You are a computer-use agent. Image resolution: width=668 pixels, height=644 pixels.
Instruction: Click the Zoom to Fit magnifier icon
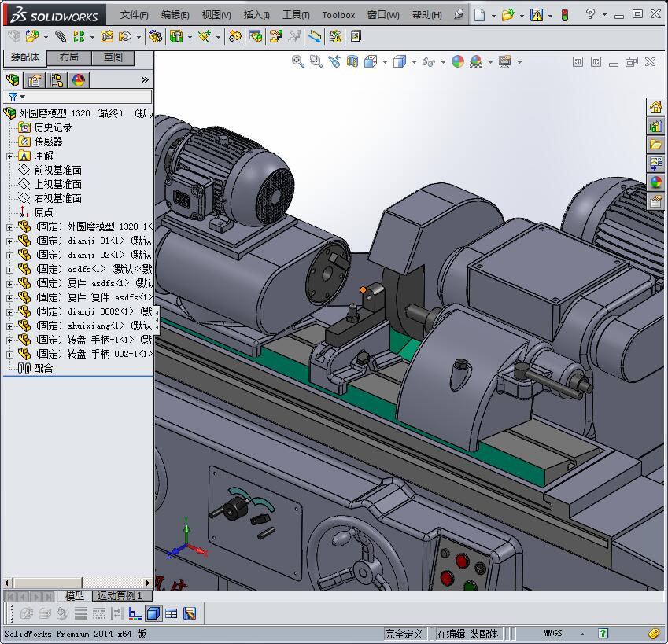[298, 61]
